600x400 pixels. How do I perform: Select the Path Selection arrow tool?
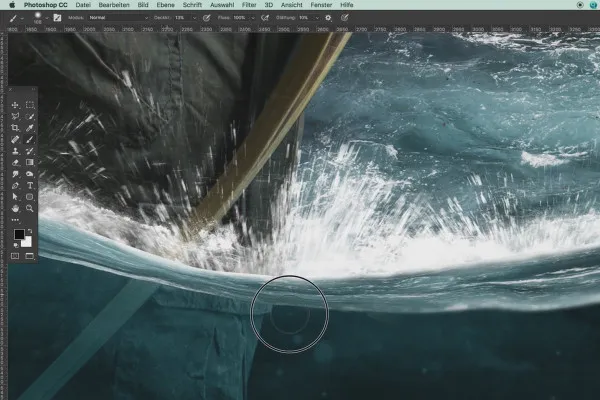(x=15, y=197)
